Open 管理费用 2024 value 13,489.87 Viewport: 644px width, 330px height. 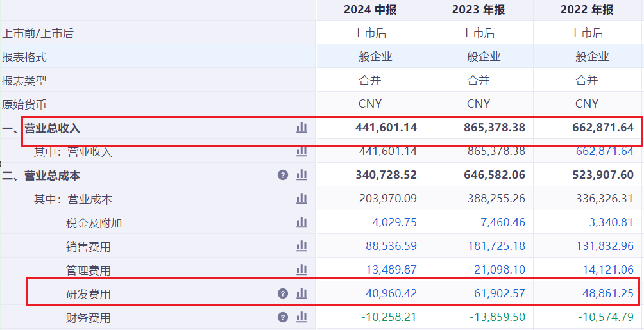click(391, 270)
